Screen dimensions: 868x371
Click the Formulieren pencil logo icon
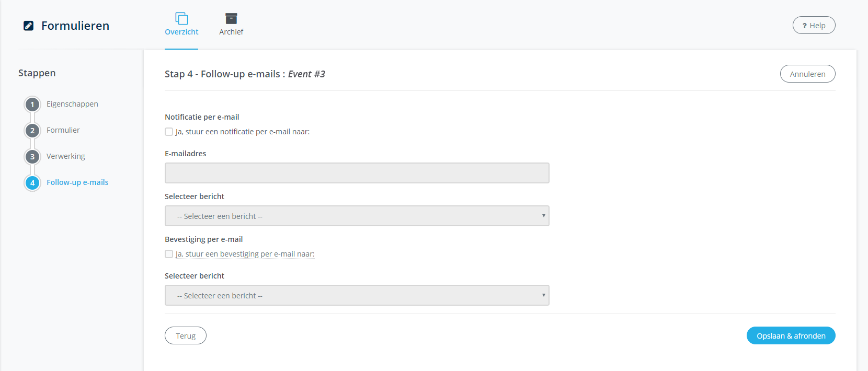point(29,26)
